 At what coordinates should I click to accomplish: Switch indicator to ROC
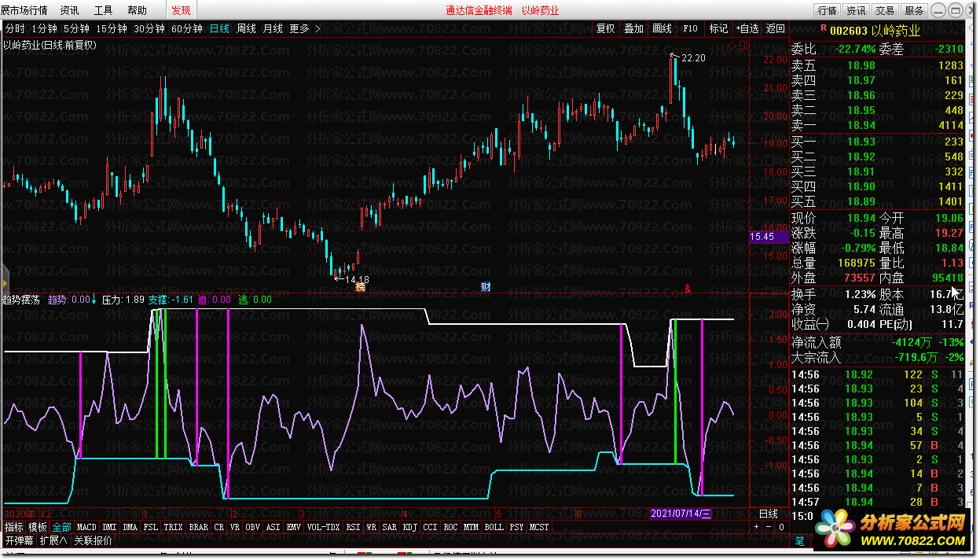pos(451,527)
